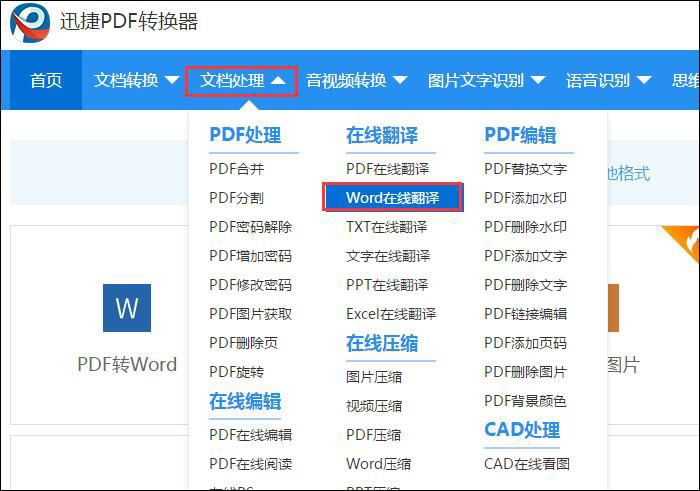Choose PDF添加水印 under PDF编辑
The height and width of the screenshot is (491, 700).
[525, 198]
